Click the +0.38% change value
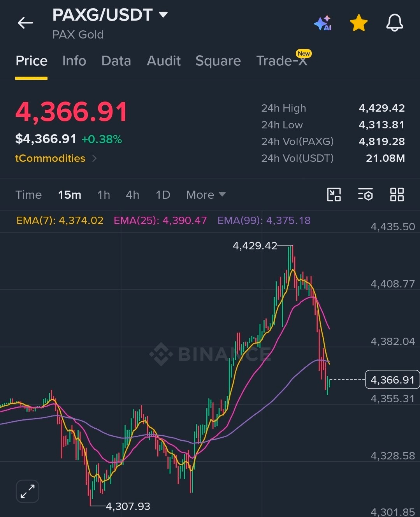The width and height of the screenshot is (420, 517). click(102, 139)
